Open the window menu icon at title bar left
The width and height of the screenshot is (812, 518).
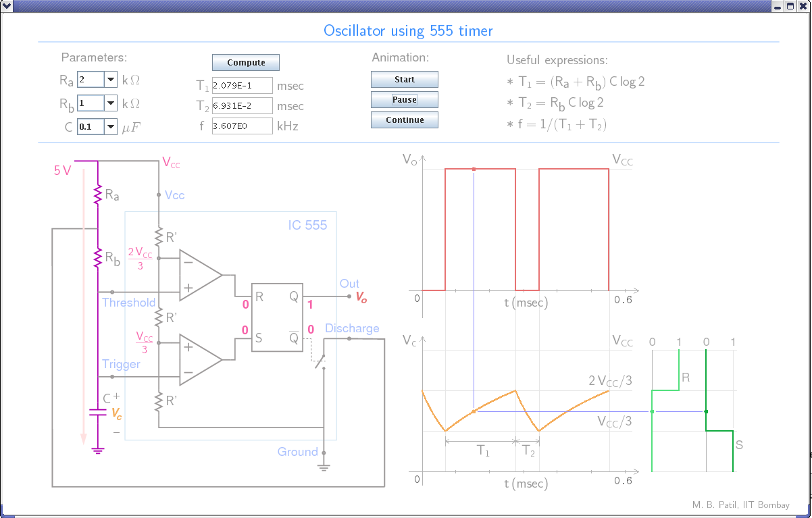point(7,6)
